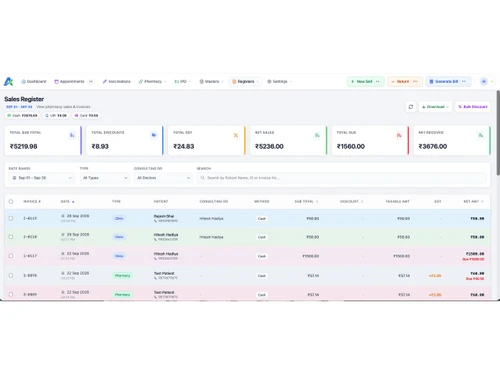The height and width of the screenshot is (375, 500).
Task: Click the refresh icon button
Action: tap(411, 107)
